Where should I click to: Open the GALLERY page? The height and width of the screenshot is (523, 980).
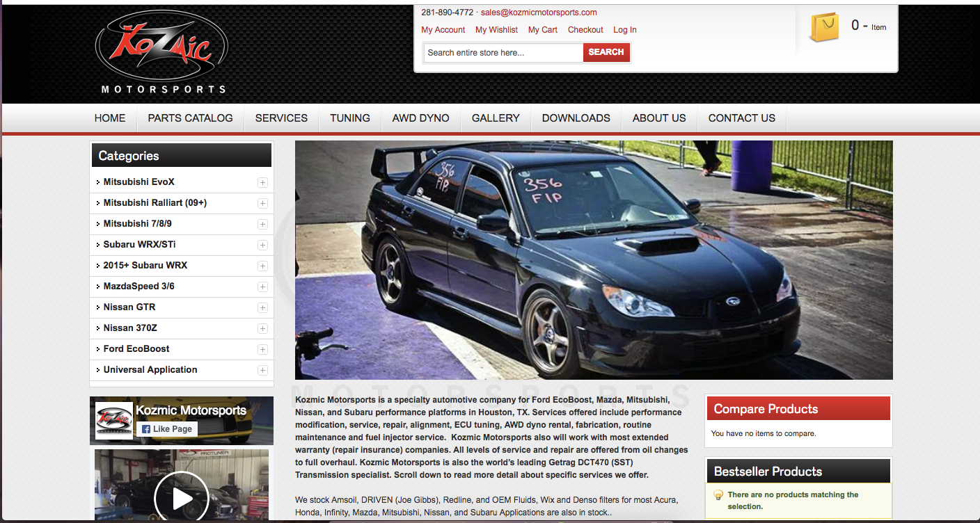[x=496, y=118]
